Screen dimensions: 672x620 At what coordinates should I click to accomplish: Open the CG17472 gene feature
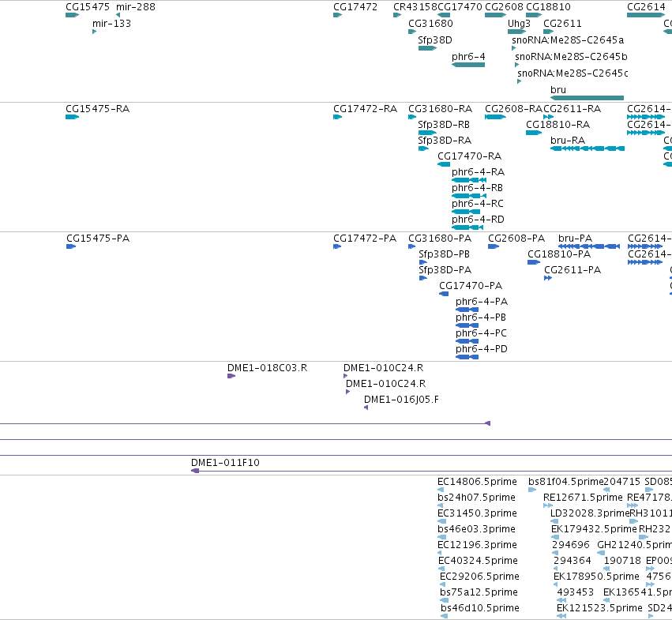pos(338,15)
